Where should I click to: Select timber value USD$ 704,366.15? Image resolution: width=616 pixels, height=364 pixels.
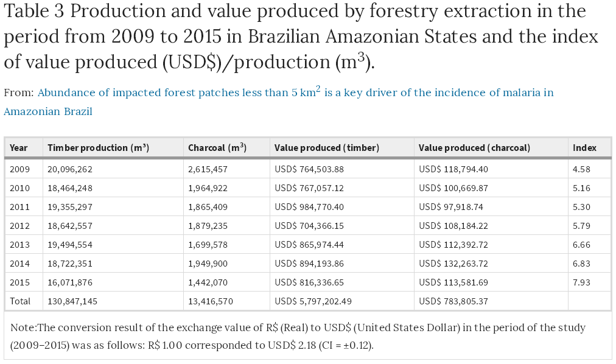click(x=309, y=226)
